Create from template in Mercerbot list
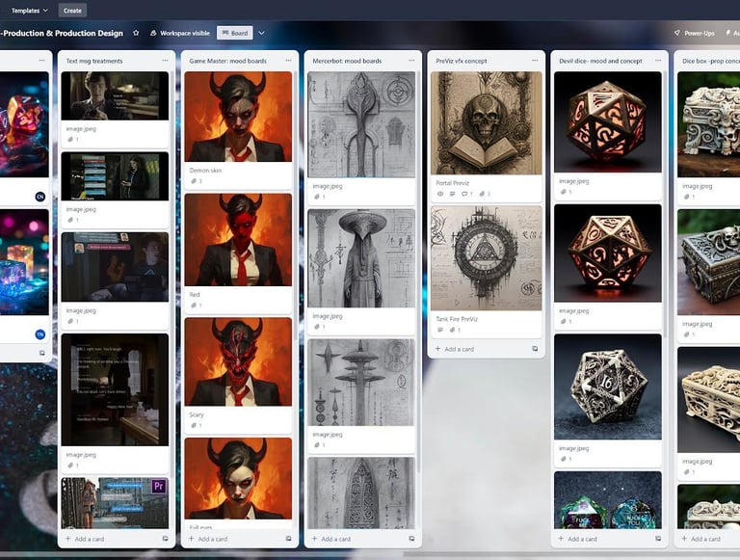 tap(411, 538)
